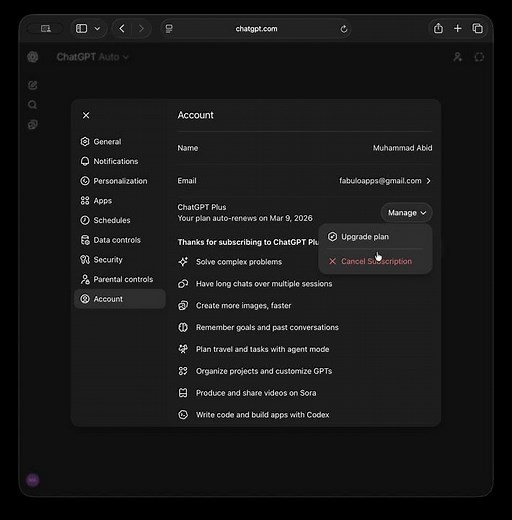Start a new chat with the compose icon
Viewport: 512px width, 520px height.
(33, 85)
